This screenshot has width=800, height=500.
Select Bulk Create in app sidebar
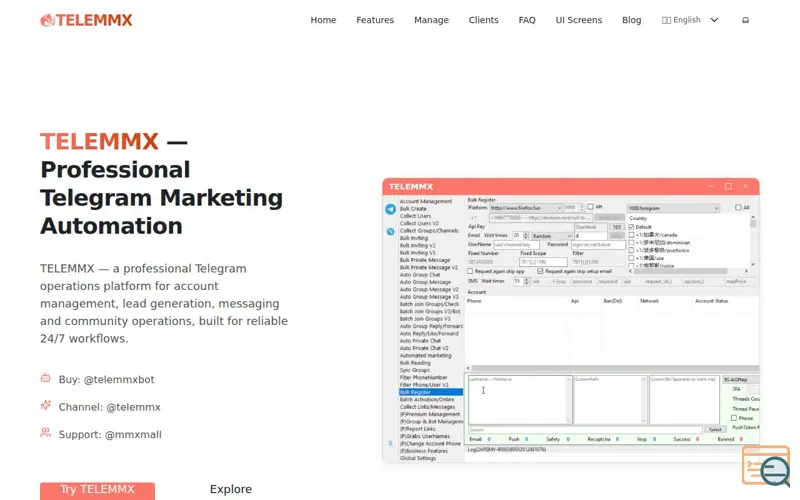tap(413, 209)
